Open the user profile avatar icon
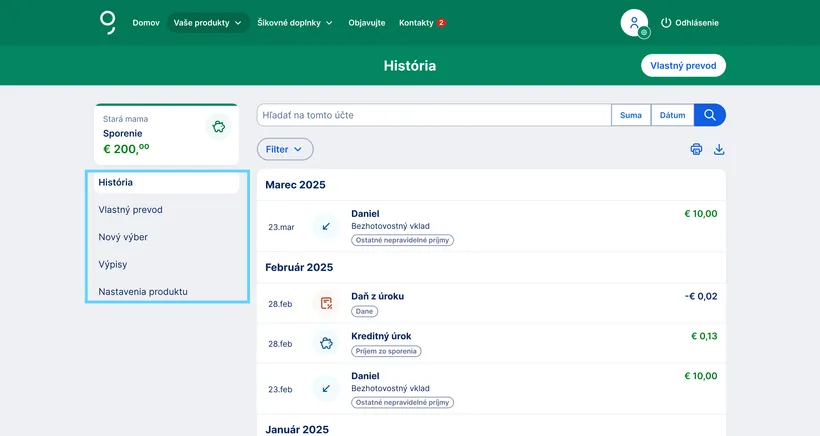Image resolution: width=820 pixels, height=436 pixels. tap(634, 22)
